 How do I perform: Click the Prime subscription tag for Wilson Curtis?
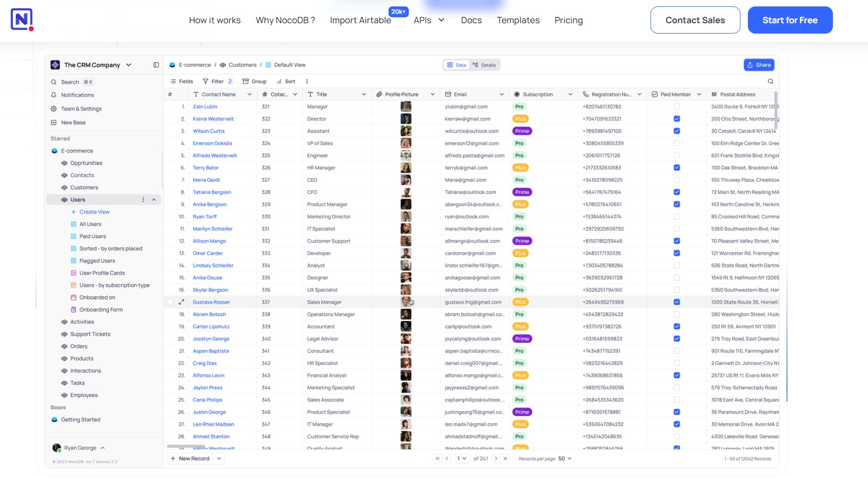[522, 131]
